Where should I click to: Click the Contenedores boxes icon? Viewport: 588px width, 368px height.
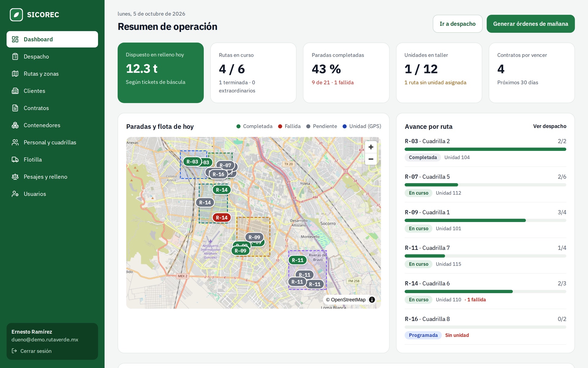[x=15, y=125]
